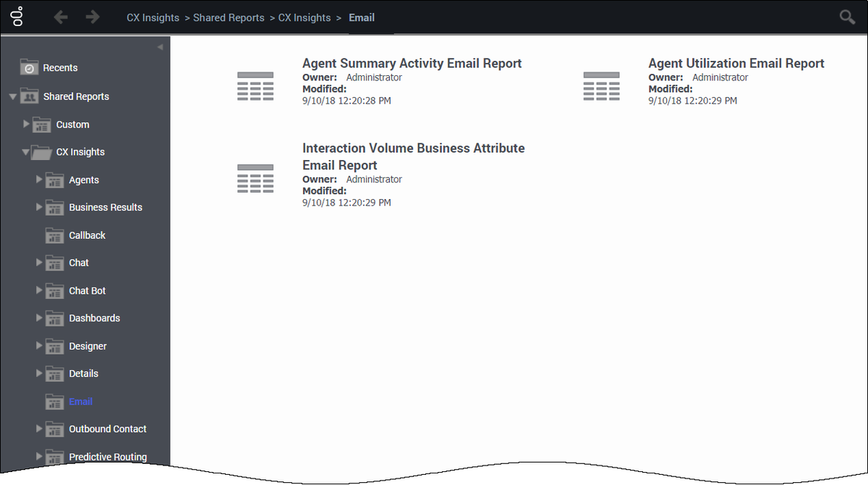Viewport: 868px width, 485px height.
Task: Select CX Insights label in sidebar
Action: click(x=80, y=152)
